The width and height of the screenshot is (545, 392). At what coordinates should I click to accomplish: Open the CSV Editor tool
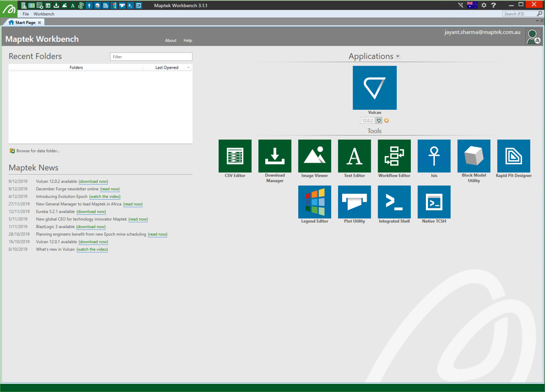(x=235, y=156)
